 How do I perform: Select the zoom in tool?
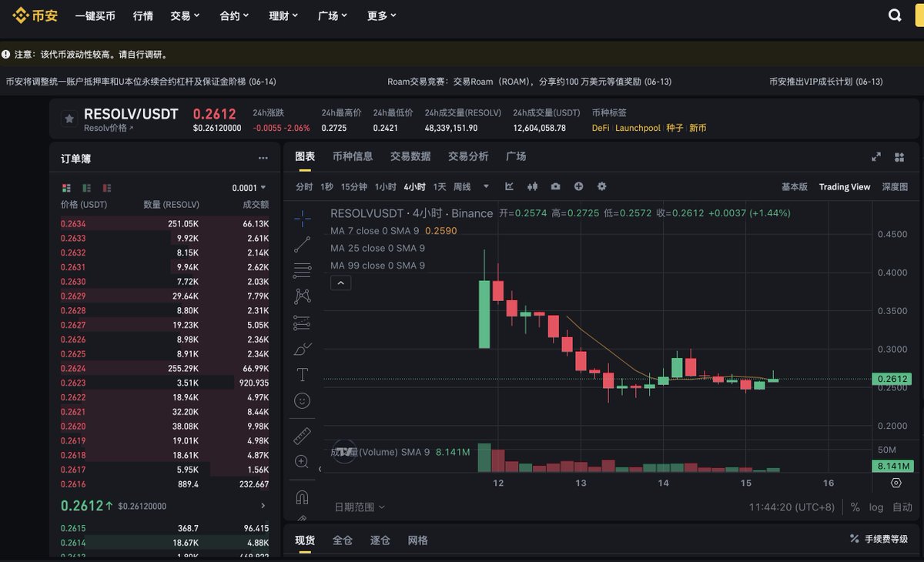[x=302, y=462]
